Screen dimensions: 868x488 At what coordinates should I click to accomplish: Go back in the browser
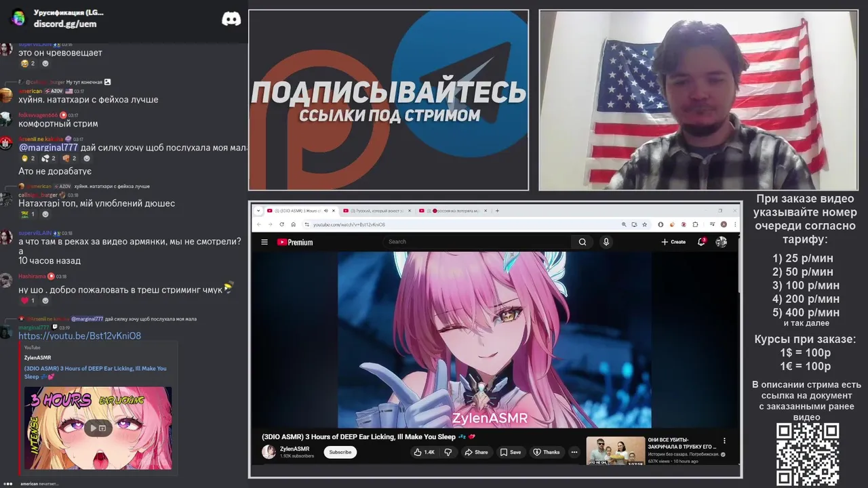click(258, 224)
